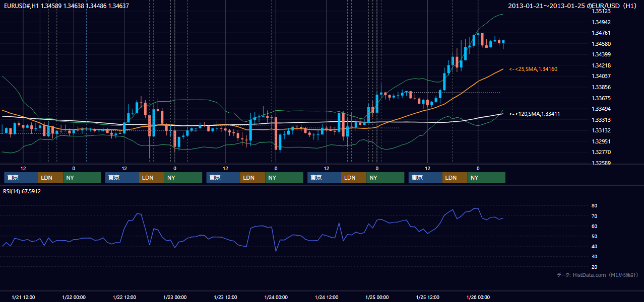Click the 東京 session block for January 21
This screenshot has width=644, height=302.
(x=21, y=178)
